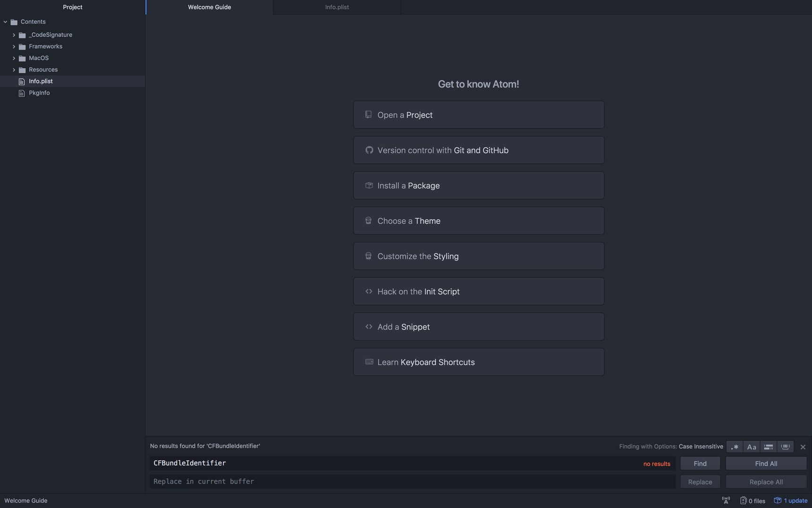Click the PkgInfo file icon
The height and width of the screenshot is (508, 812).
point(22,93)
